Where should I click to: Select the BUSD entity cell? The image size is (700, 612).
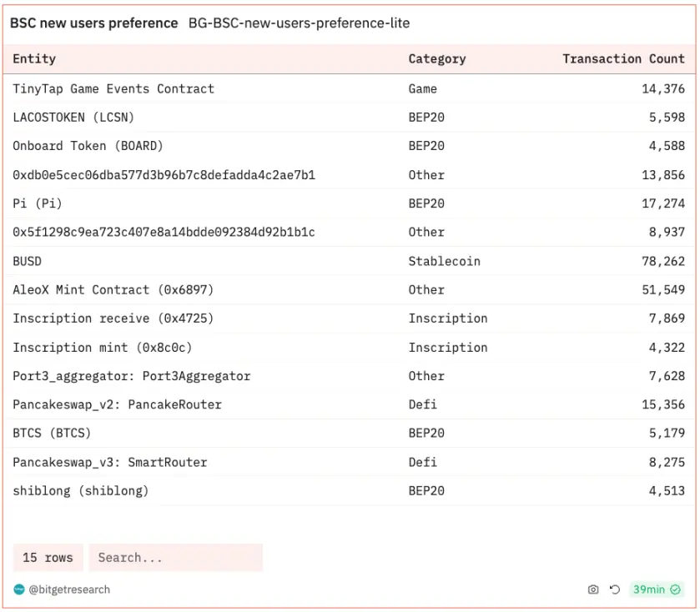(27, 261)
